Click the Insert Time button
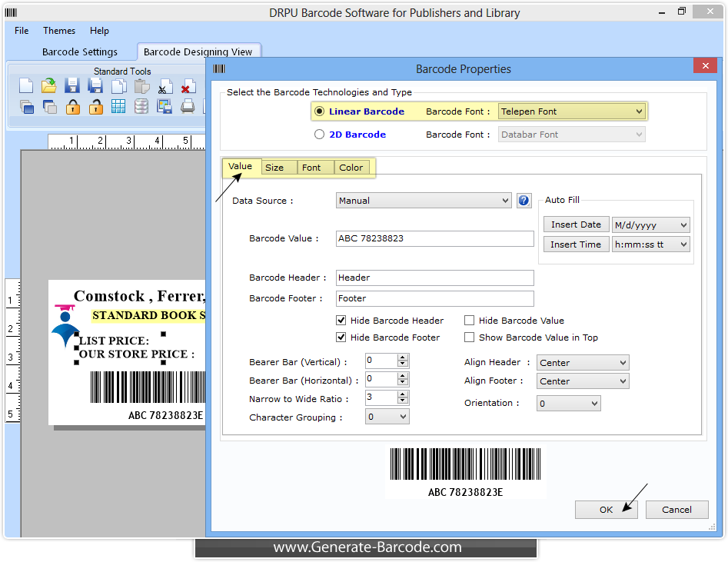The height and width of the screenshot is (562, 728). coord(576,244)
